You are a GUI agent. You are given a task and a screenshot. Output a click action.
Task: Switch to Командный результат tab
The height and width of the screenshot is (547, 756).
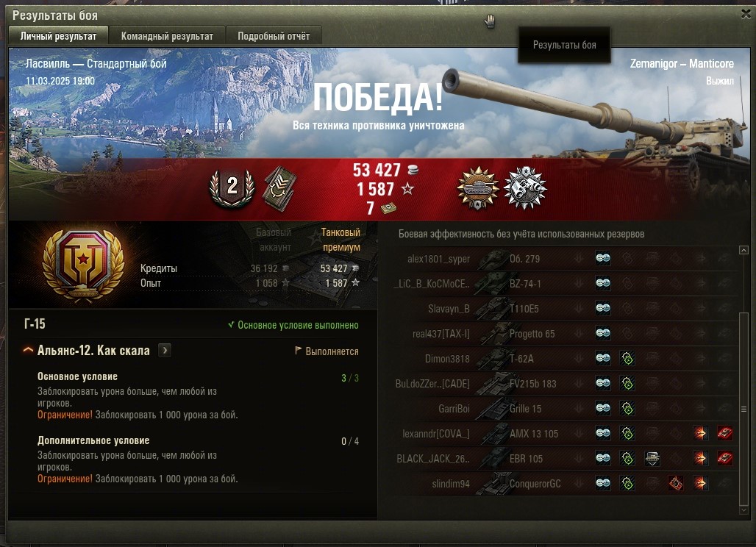(x=167, y=36)
